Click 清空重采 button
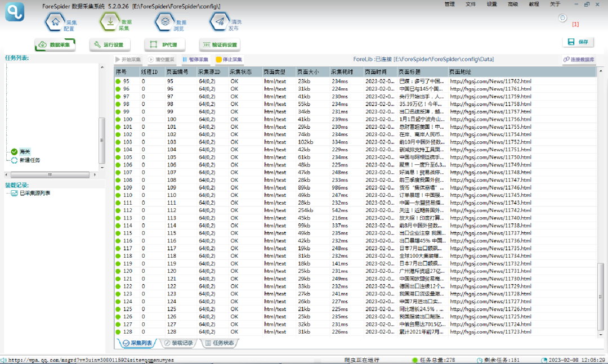The height and width of the screenshot is (364, 608). coord(162,59)
